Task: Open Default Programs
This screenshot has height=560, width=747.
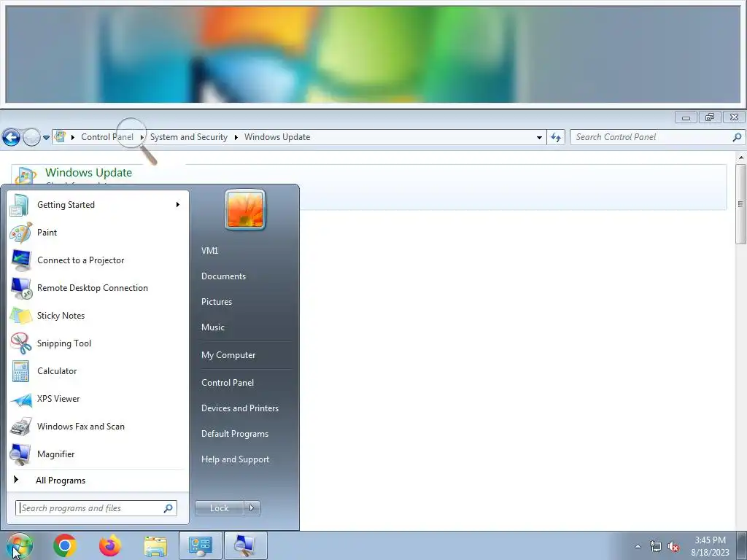Action: pyautogui.click(x=235, y=434)
